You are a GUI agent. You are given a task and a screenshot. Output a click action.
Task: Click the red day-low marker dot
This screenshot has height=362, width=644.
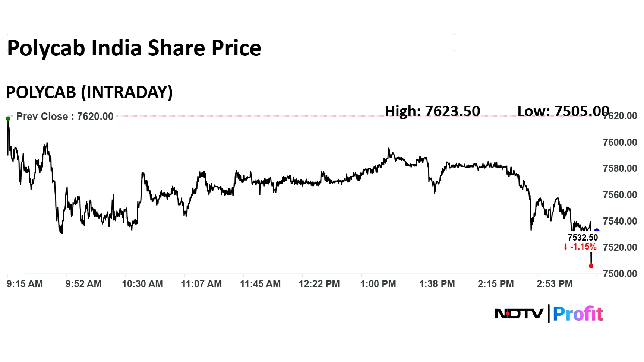591,266
